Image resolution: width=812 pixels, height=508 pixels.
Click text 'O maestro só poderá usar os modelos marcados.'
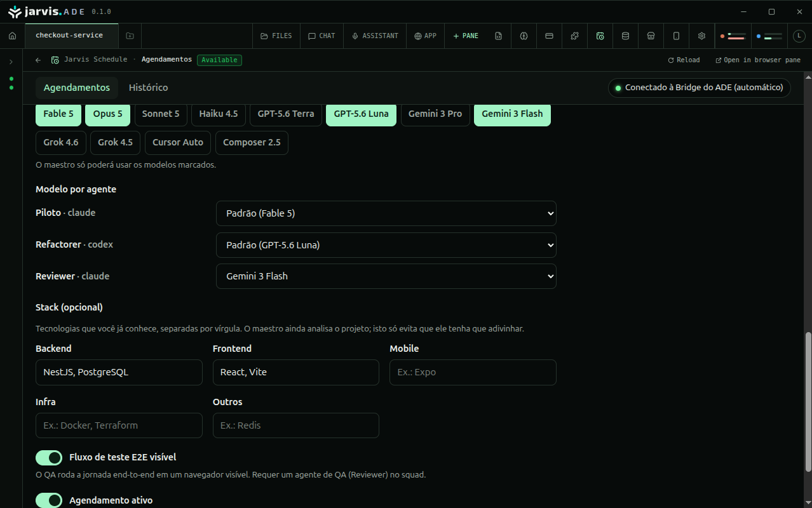tap(126, 164)
